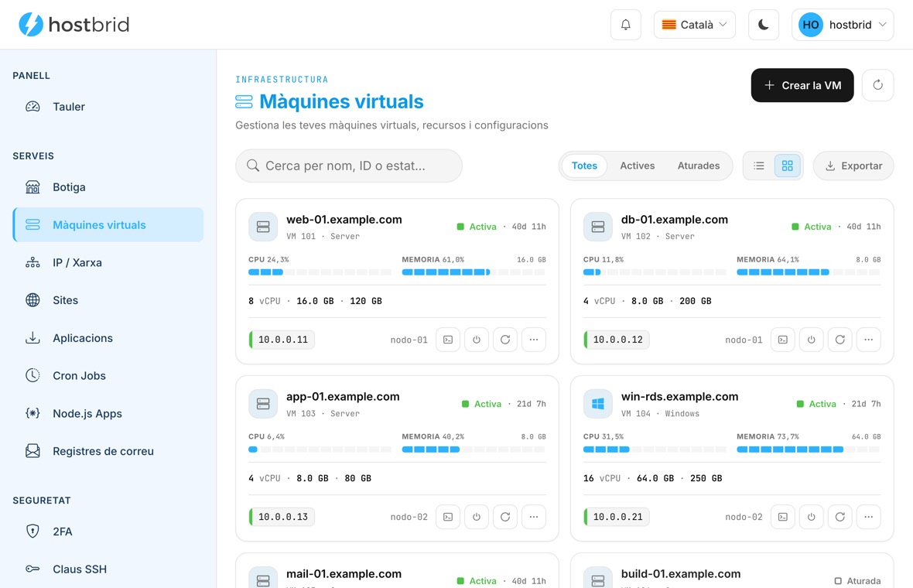Restart web-01.example.com VM
913x588 pixels.
point(504,340)
